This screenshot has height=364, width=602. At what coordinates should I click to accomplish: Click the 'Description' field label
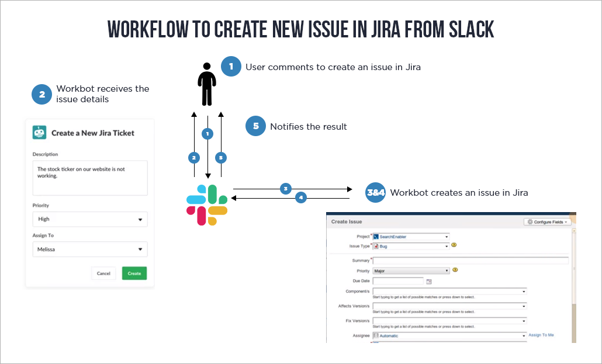click(x=46, y=154)
